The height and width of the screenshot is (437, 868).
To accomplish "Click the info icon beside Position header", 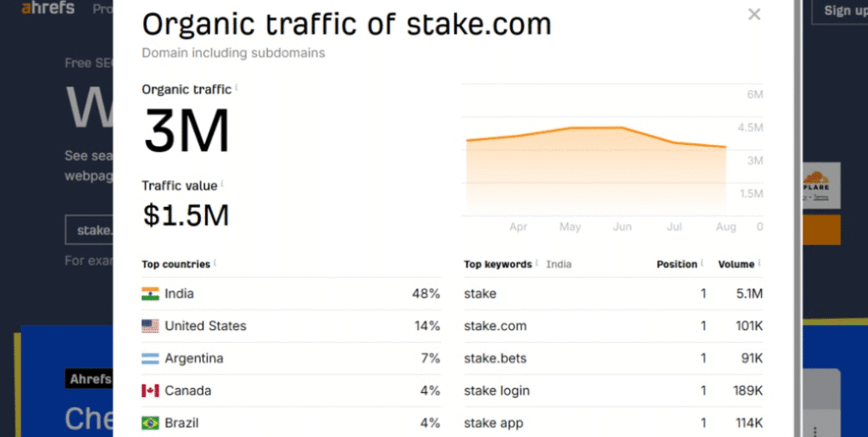I will [703, 263].
